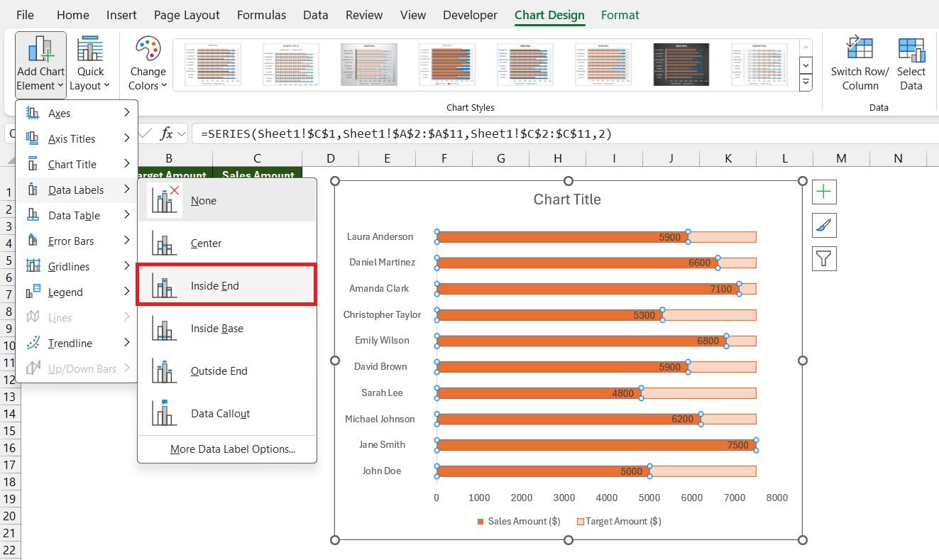Open the Format ribbon tab
939x560 pixels.
pos(620,15)
